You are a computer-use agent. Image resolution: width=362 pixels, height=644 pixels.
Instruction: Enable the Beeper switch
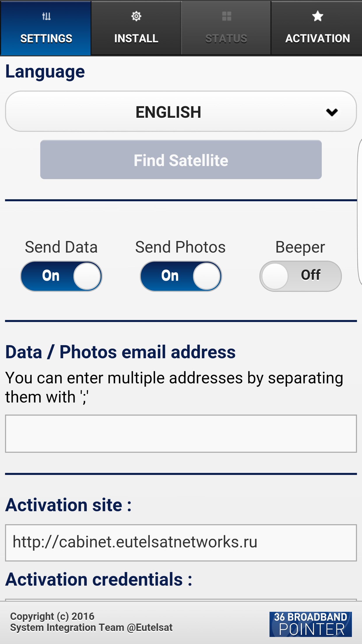301,276
